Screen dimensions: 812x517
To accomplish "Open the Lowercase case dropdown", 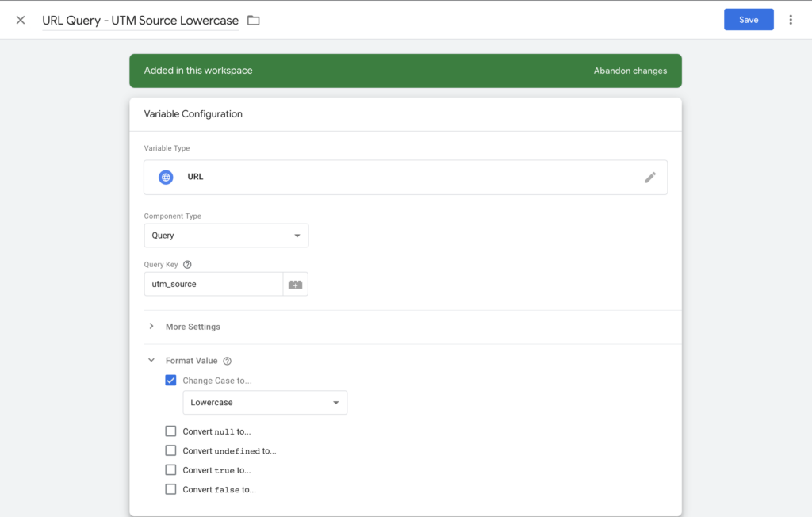I will (x=265, y=403).
